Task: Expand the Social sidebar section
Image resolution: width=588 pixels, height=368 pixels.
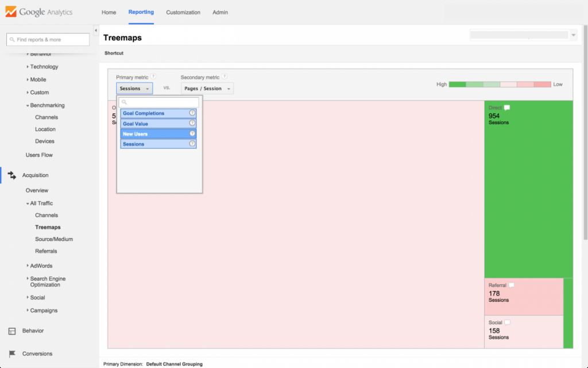Action: (x=28, y=297)
